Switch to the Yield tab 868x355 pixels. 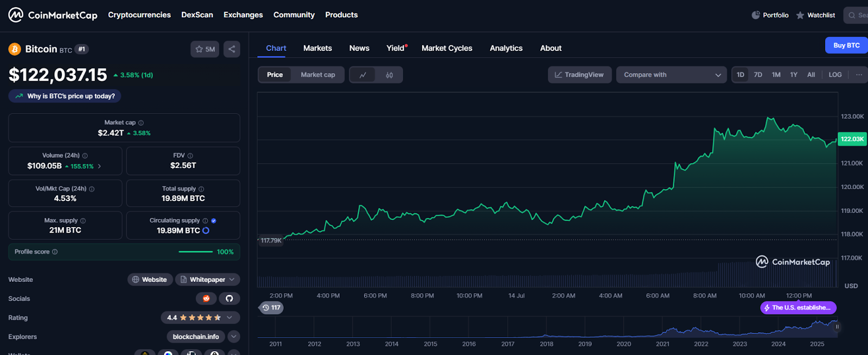pos(395,48)
